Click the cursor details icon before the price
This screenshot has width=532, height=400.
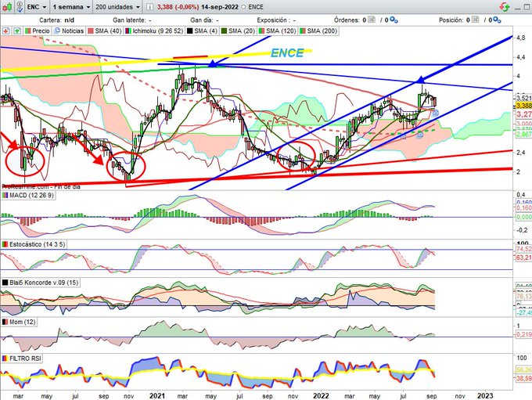coord(149,7)
